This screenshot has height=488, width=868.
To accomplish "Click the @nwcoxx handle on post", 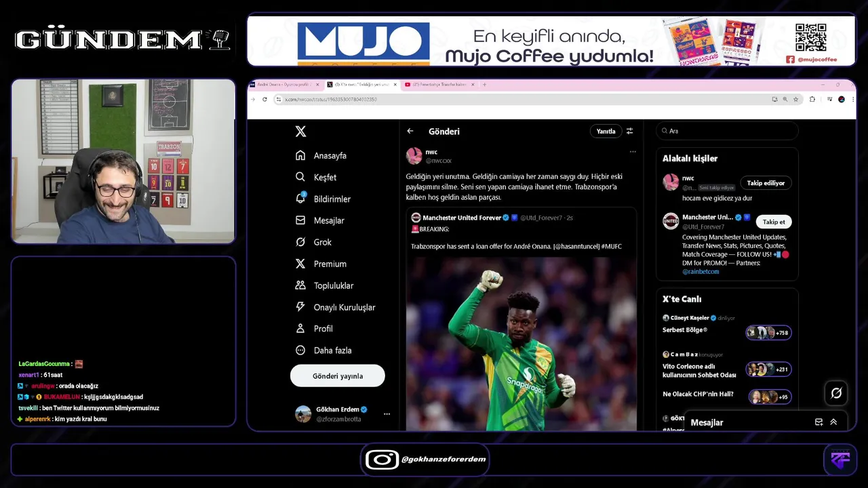I will coord(438,161).
